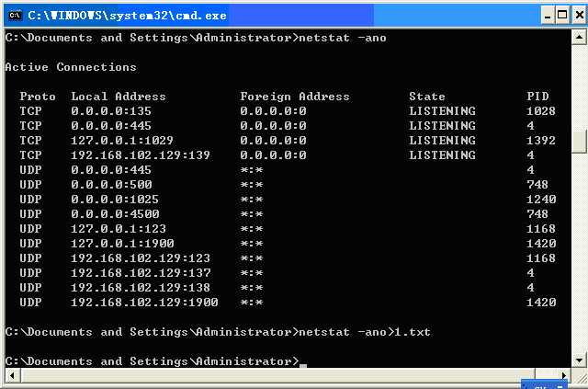
Task: Click the horizontal scrollbar left arrow
Action: tap(12, 374)
